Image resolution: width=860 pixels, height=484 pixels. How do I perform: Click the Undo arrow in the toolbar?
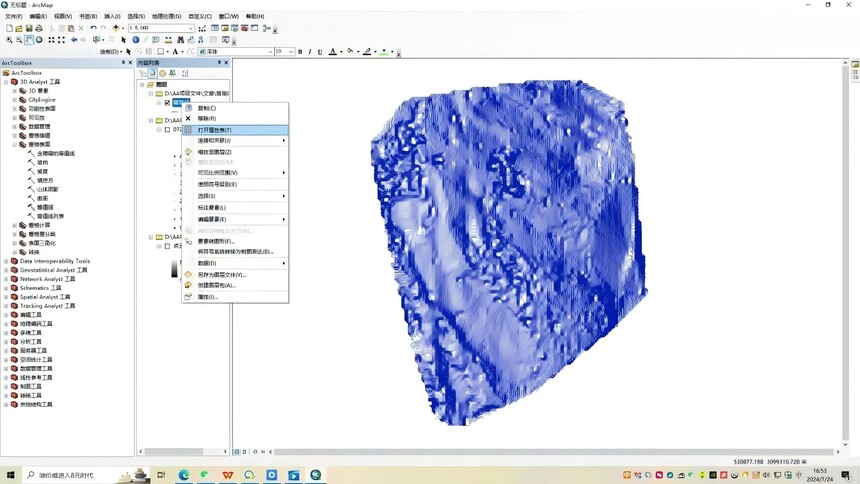coord(94,28)
